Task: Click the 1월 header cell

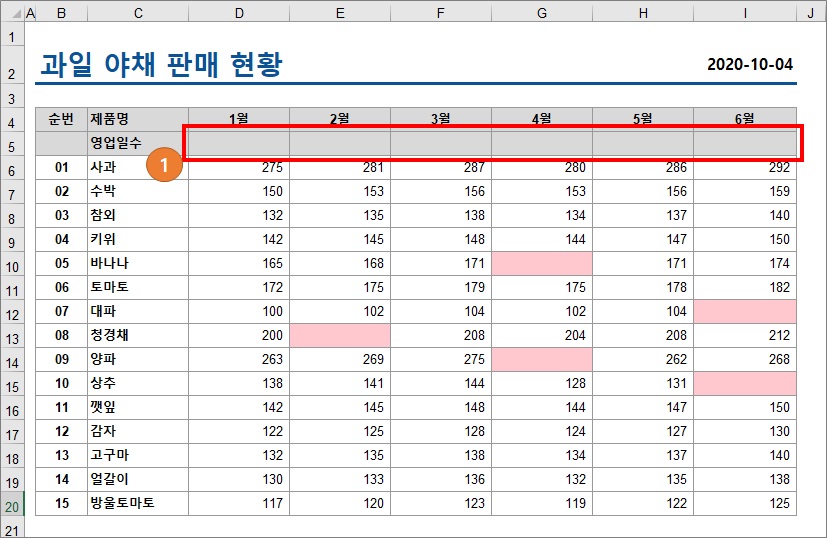Action: 239,119
